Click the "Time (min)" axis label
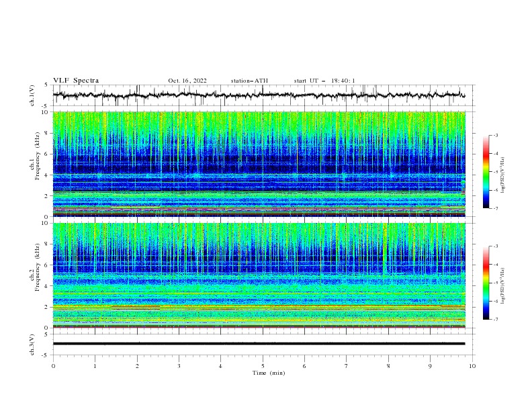This screenshot has height=411, width=532. point(269,373)
